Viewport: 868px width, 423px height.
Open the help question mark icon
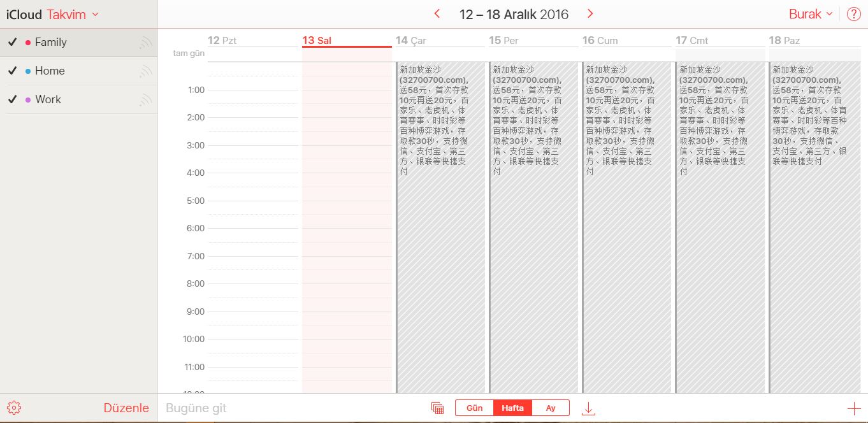tap(854, 14)
